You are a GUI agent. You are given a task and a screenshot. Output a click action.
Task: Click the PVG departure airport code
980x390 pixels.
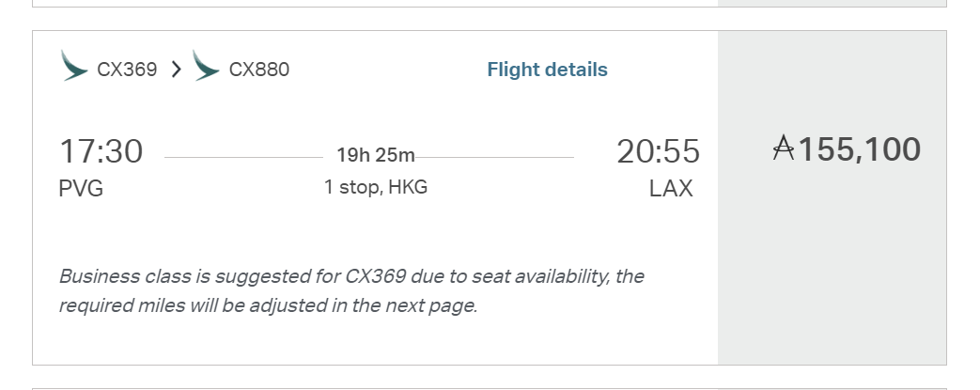point(81,189)
